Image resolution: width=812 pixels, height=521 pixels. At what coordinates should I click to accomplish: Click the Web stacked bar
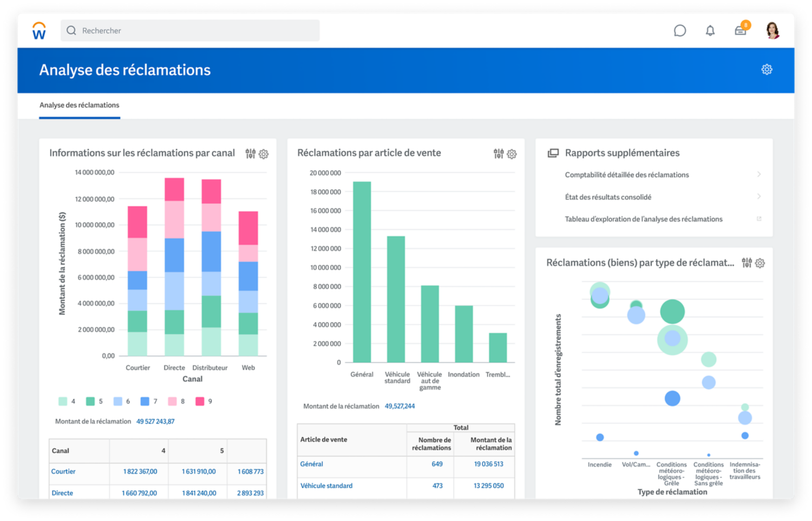point(248,283)
